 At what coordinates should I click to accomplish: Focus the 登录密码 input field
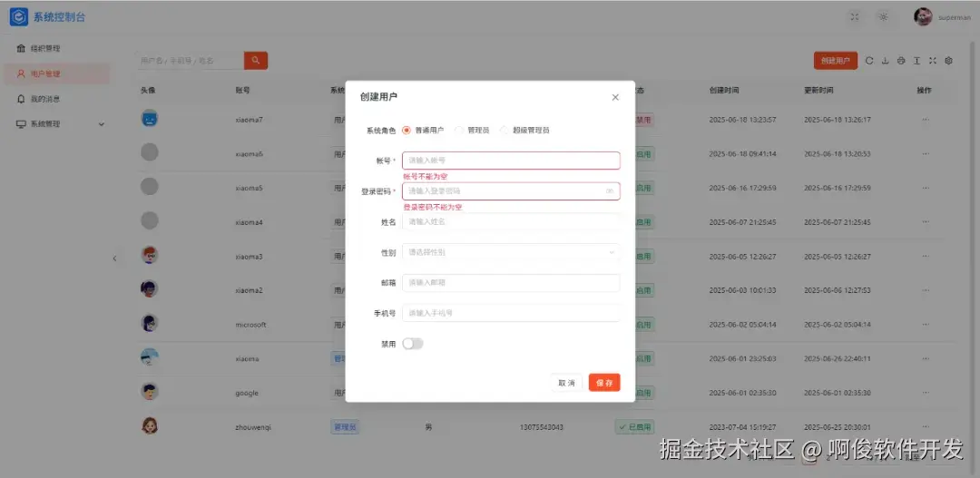pos(511,191)
